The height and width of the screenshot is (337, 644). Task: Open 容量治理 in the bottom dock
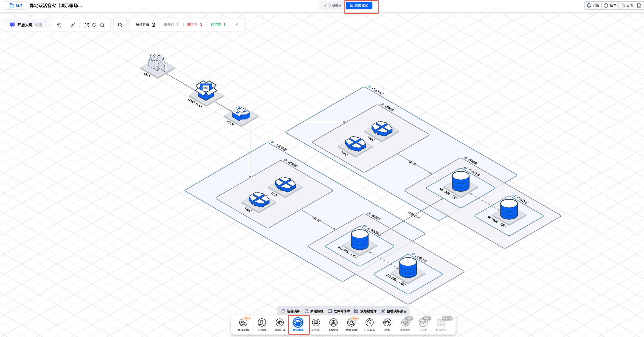(x=280, y=324)
